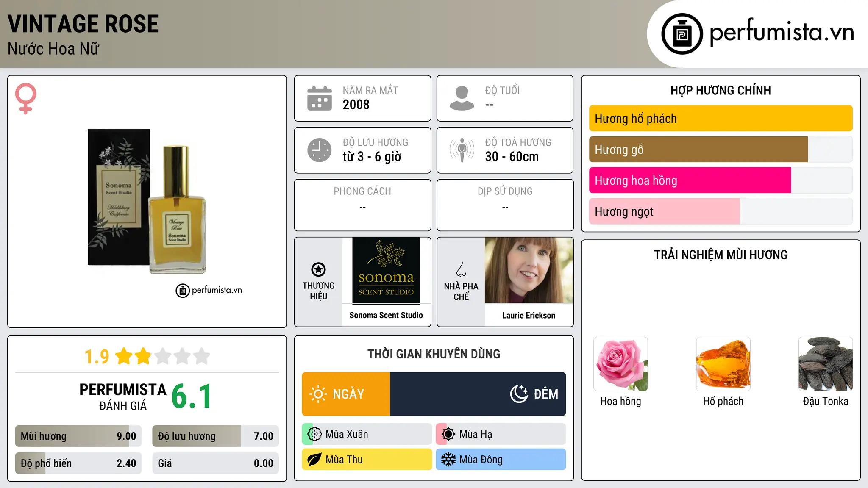The width and height of the screenshot is (868, 488).
Task: Click the DỊP SỬ DỤNG card label
Action: (505, 191)
